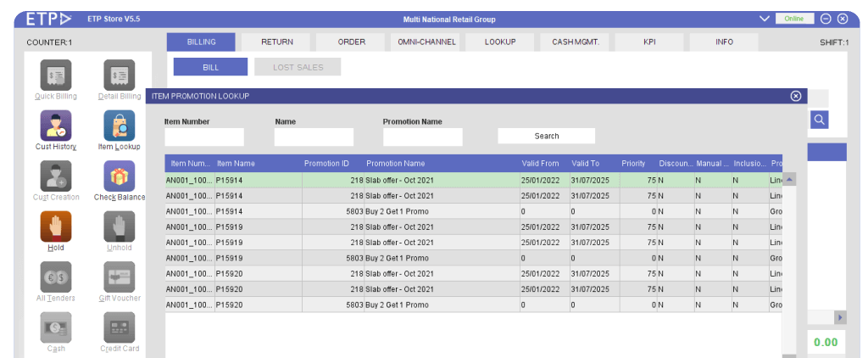Select P15914 Buy 2 Get 1 Promo row
The width and height of the screenshot is (868, 358).
pyautogui.click(x=473, y=211)
